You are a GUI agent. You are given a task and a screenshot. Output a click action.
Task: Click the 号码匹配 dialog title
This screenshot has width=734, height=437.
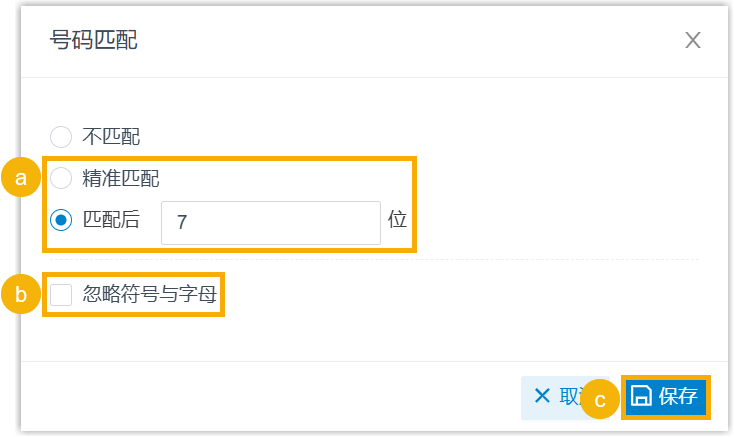94,40
